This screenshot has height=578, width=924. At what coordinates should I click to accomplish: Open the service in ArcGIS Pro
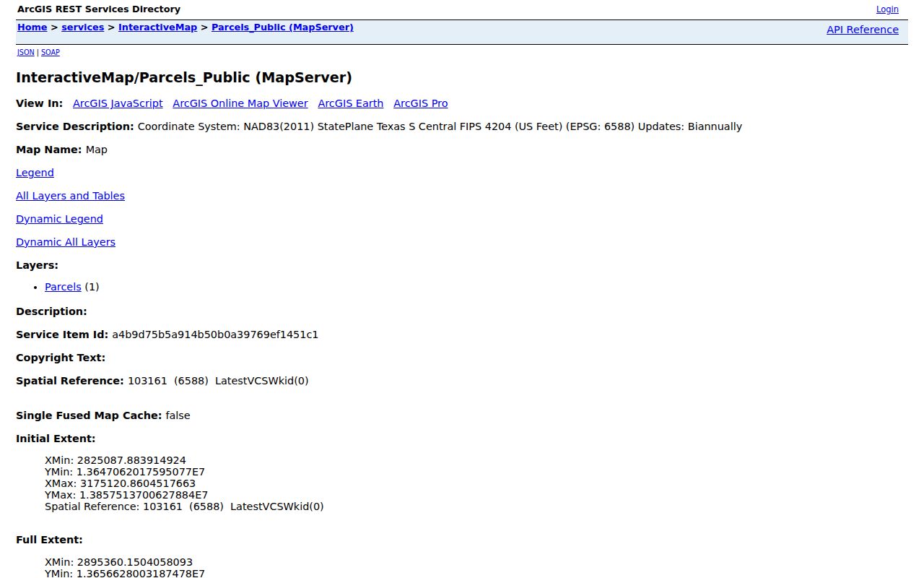point(421,103)
